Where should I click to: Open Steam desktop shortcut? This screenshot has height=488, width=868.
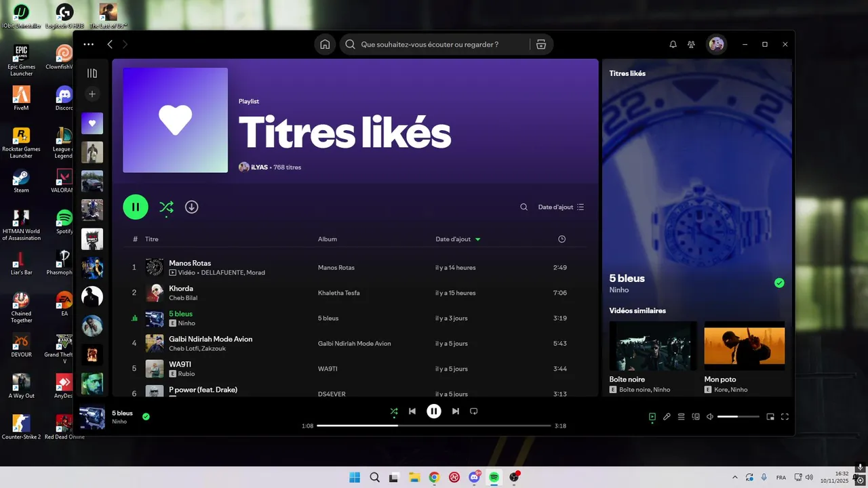click(x=21, y=181)
